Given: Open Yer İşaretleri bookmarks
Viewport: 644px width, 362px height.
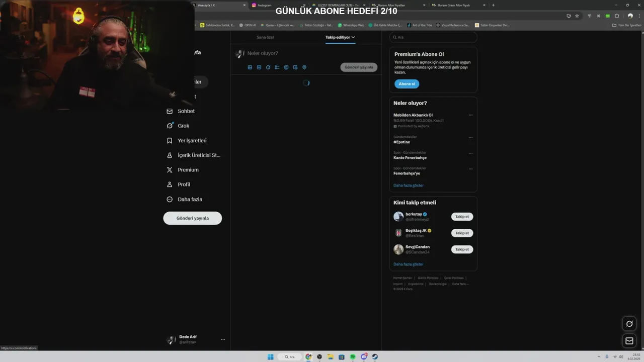Looking at the screenshot, I should [x=187, y=141].
